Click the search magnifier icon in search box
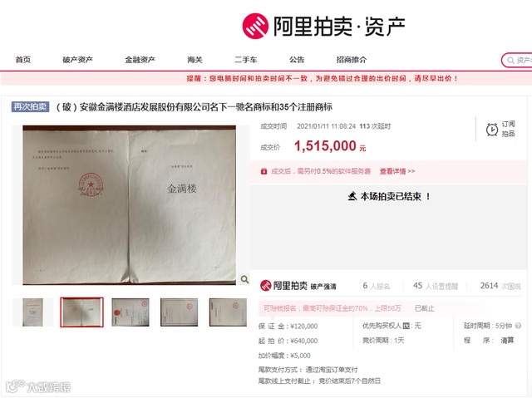 coord(510,61)
